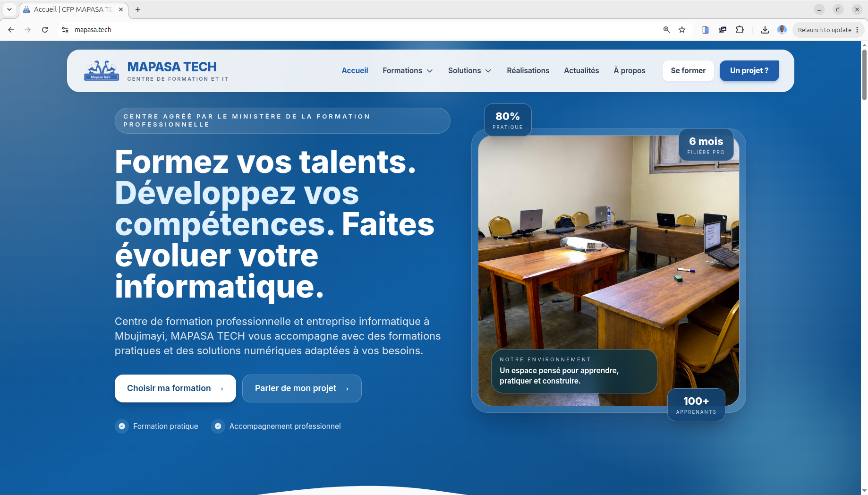Viewport: 868px width, 495px height.
Task: Open site information icon in address bar
Action: [x=65, y=30]
